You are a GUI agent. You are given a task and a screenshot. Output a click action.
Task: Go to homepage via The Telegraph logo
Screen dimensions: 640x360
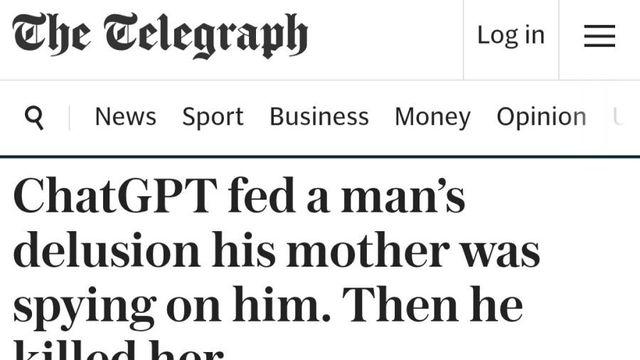click(160, 36)
